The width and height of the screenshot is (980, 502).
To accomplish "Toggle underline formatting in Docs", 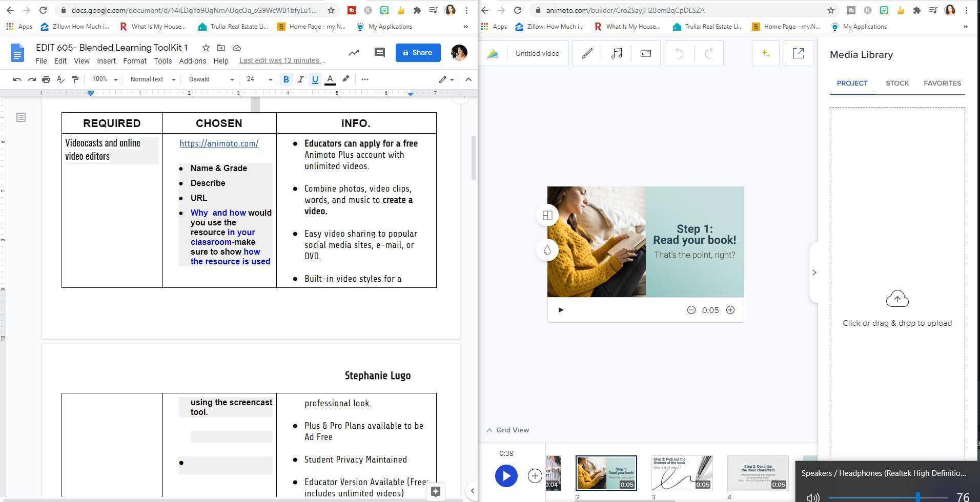I will click(x=315, y=79).
